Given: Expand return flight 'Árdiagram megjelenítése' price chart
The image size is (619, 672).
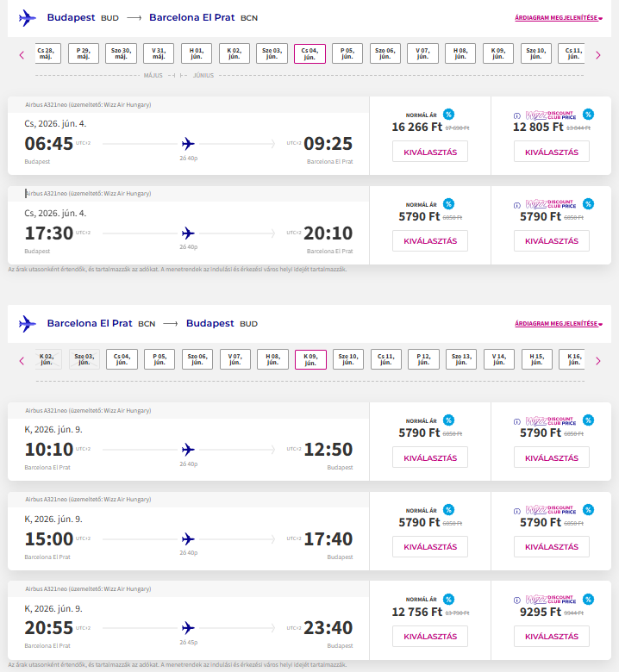Looking at the screenshot, I should [x=558, y=324].
